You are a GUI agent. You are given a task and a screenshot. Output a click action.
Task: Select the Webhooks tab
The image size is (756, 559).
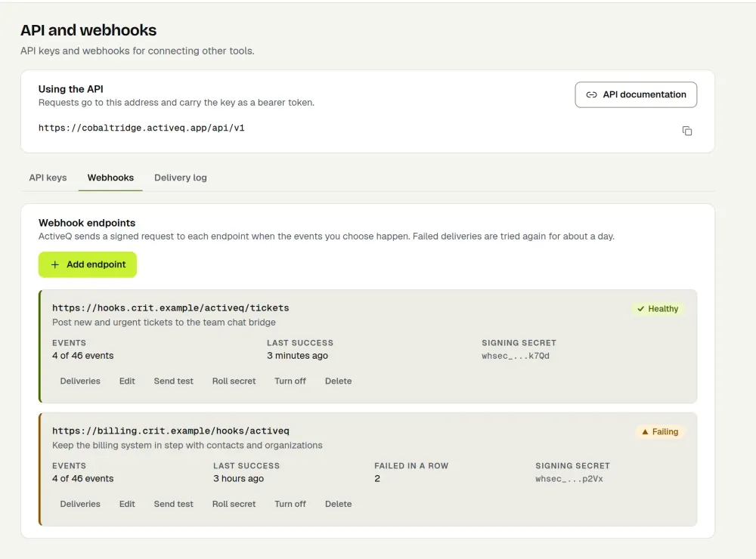(110, 178)
